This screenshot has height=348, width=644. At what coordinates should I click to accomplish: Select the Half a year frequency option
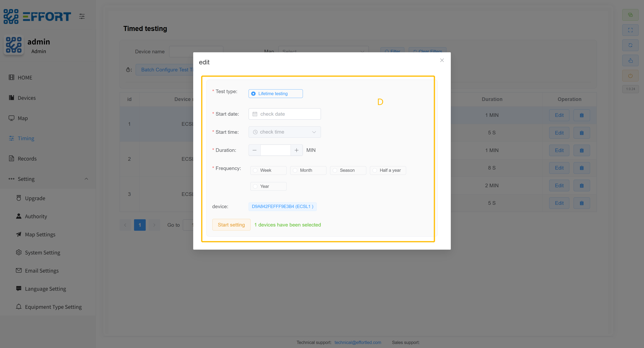click(375, 170)
